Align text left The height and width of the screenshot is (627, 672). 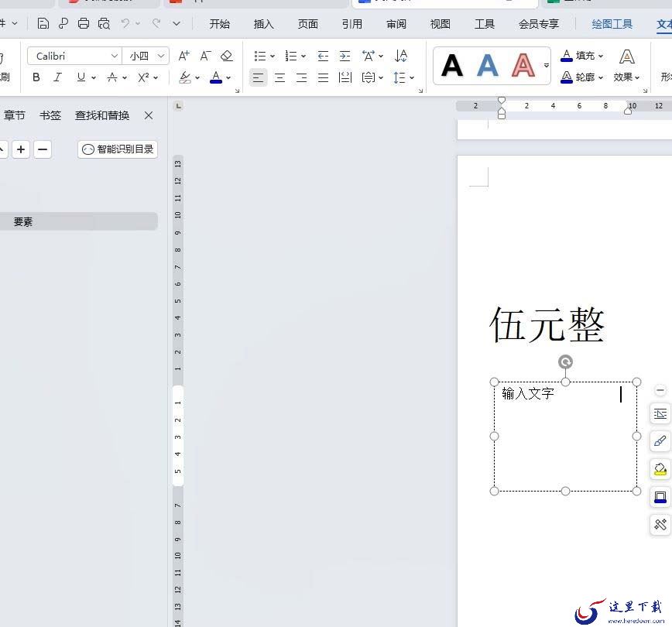tap(258, 77)
